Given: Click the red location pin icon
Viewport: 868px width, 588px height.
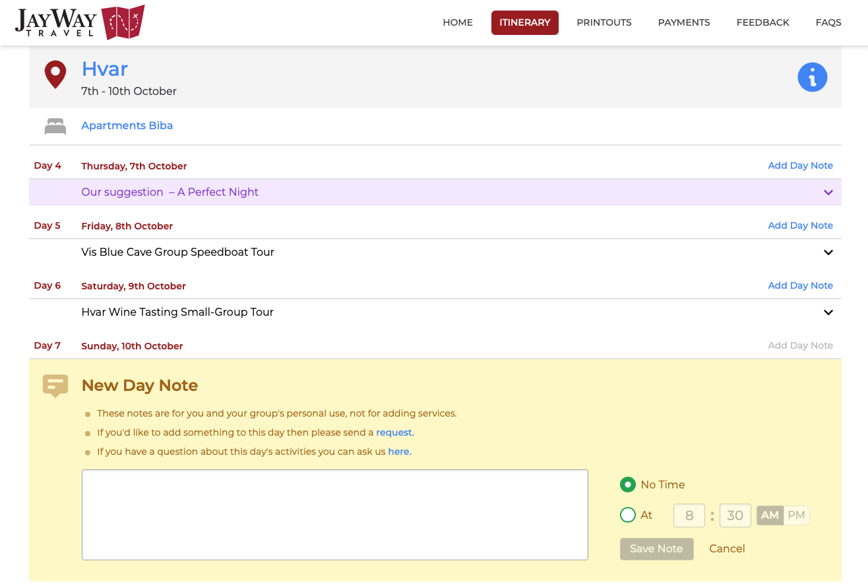Looking at the screenshot, I should point(55,74).
